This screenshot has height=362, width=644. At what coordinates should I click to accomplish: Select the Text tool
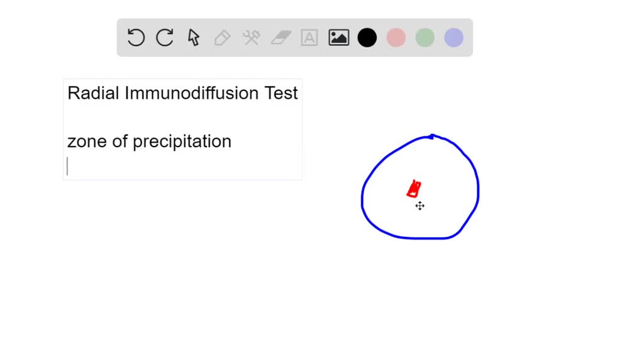click(x=309, y=38)
